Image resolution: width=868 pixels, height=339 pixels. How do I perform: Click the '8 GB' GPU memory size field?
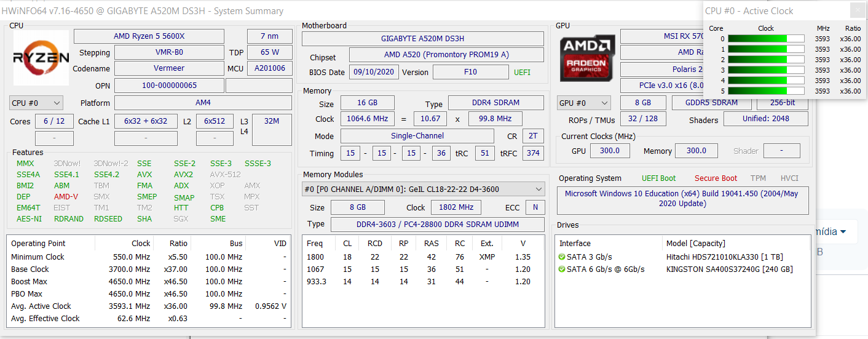[x=643, y=103]
